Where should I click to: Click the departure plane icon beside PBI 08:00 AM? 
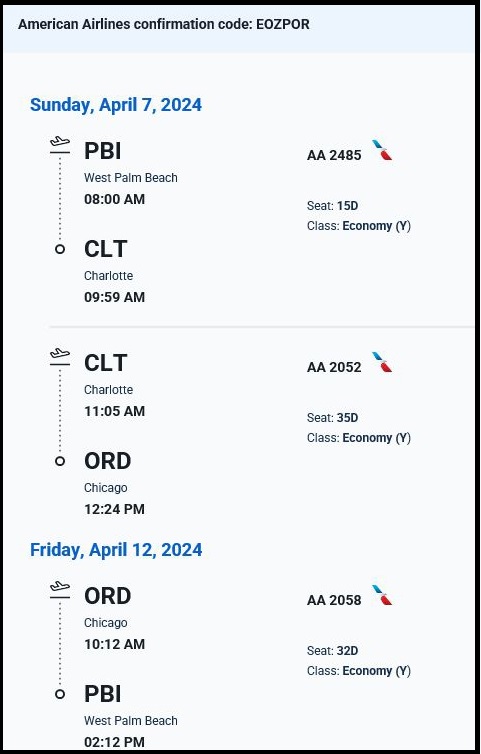click(60, 145)
